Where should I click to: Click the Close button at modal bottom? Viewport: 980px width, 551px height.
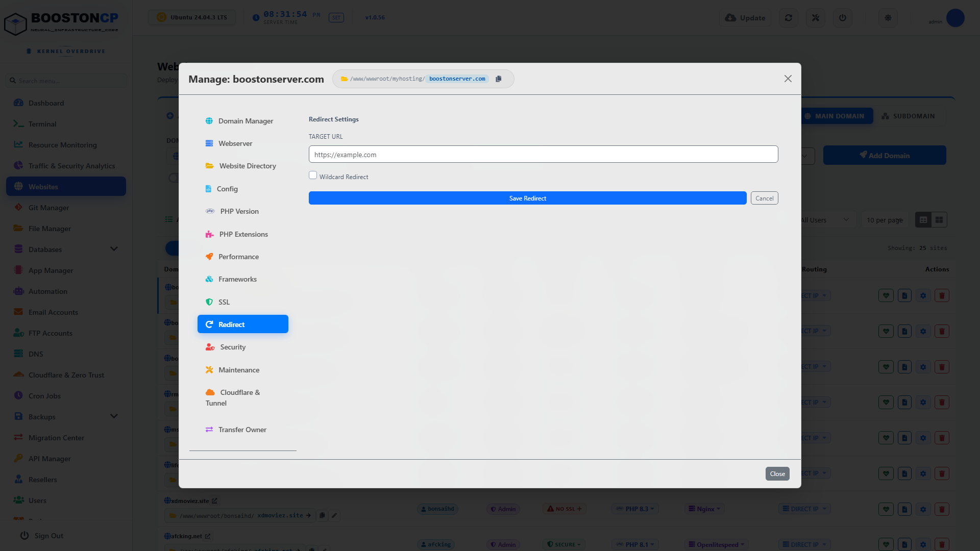pos(777,474)
